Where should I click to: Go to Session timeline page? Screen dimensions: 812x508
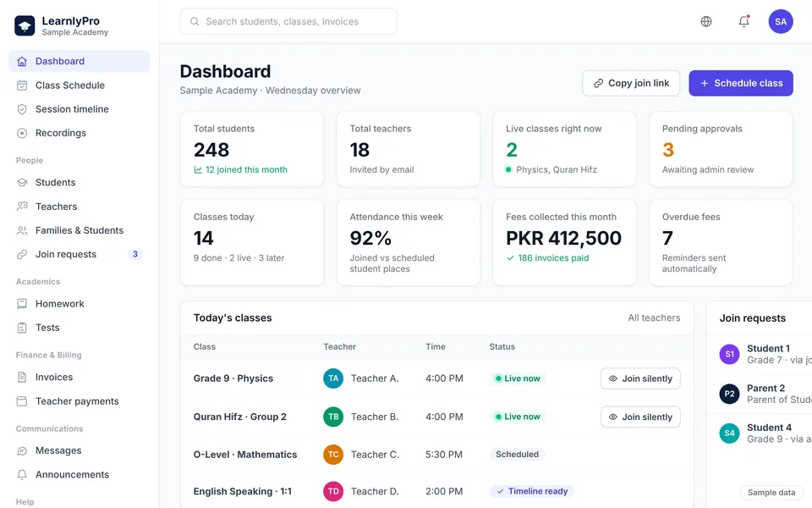coord(80,109)
